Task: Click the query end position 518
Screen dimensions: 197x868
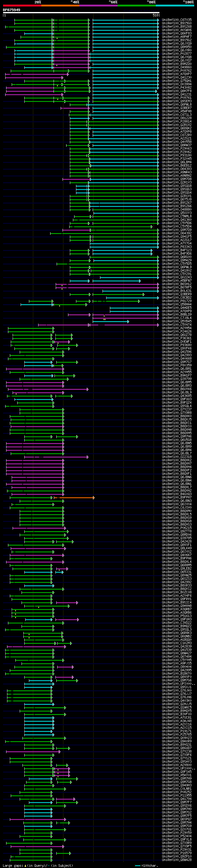Action: coord(155,15)
